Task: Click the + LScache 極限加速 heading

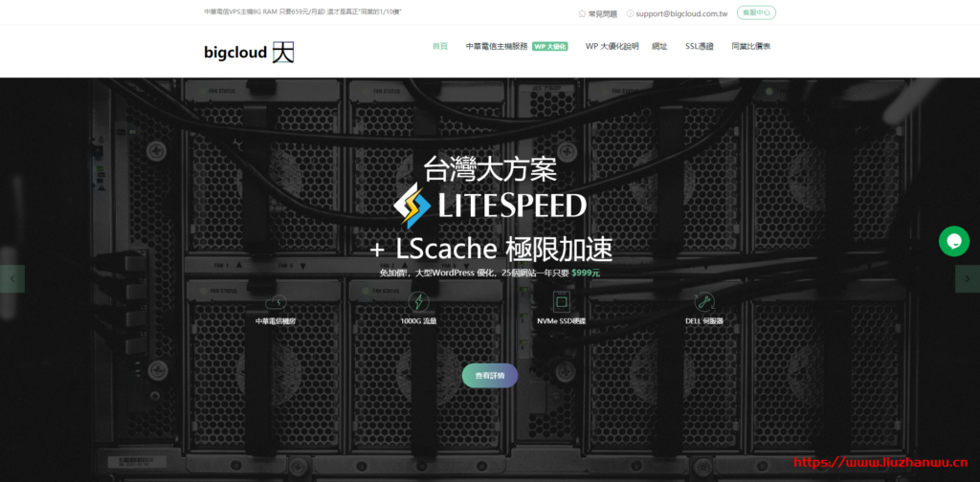Action: [x=491, y=251]
